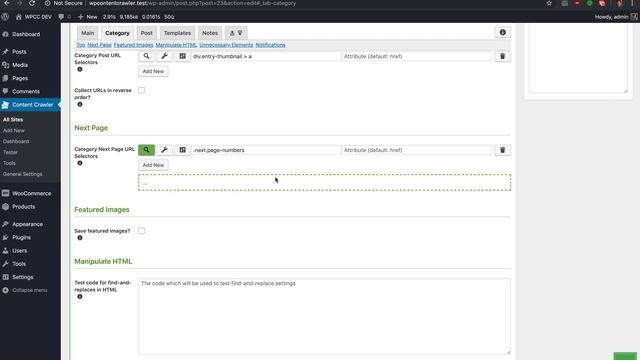
Task: Click info icon under Category Next Page URL Selectors
Action: click(x=80, y=163)
